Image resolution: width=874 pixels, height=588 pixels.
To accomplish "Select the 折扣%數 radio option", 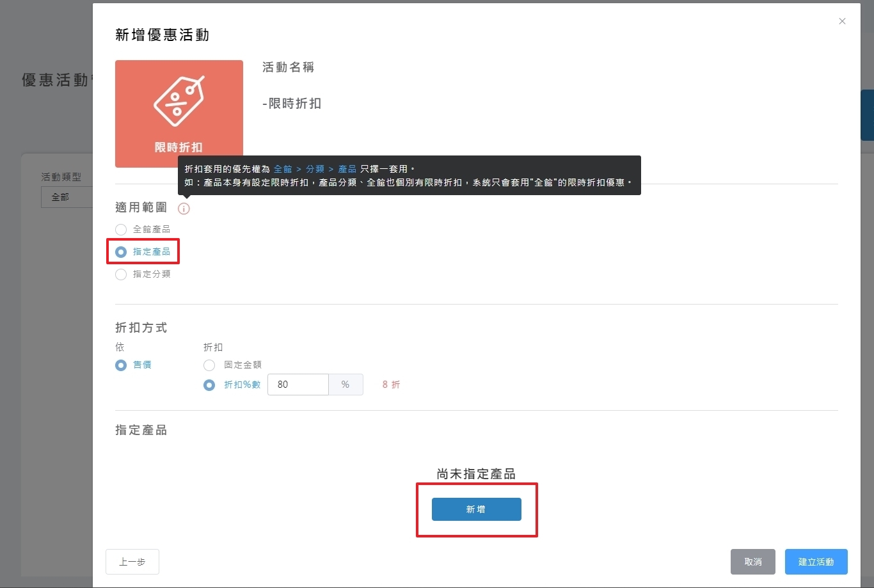I will coord(209,385).
